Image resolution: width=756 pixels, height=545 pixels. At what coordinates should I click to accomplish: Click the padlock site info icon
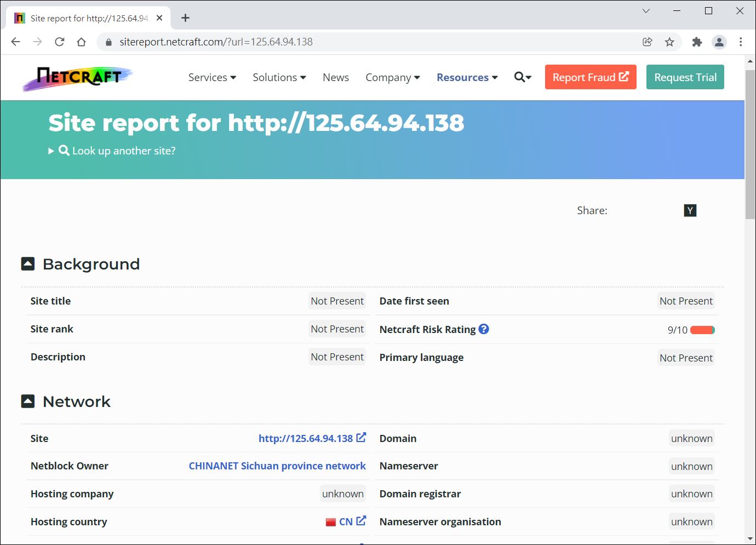tap(108, 42)
